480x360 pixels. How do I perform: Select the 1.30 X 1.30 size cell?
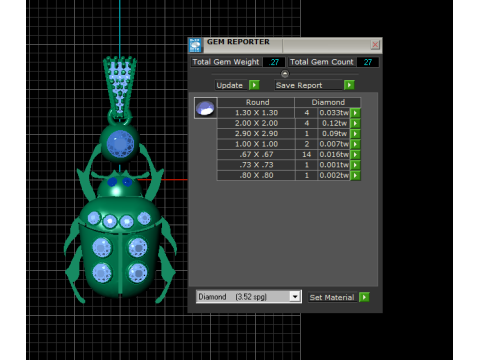pyautogui.click(x=256, y=113)
